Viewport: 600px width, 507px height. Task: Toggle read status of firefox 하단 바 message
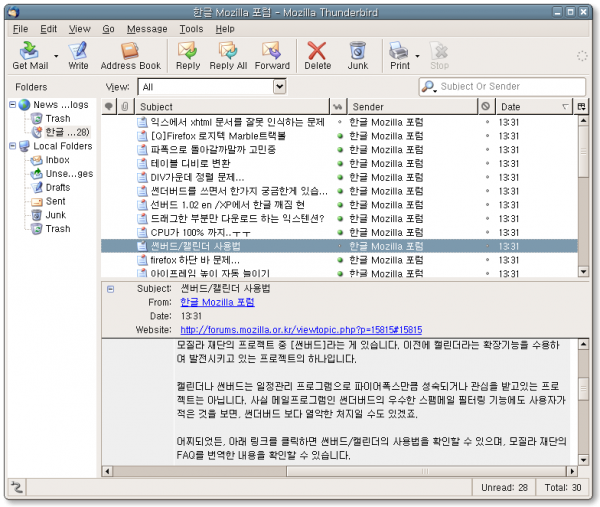click(x=339, y=260)
